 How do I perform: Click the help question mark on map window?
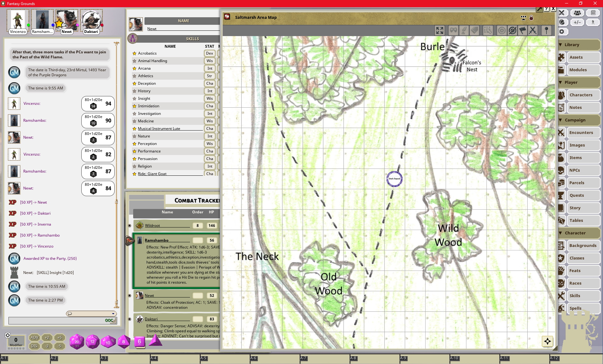(546, 9)
